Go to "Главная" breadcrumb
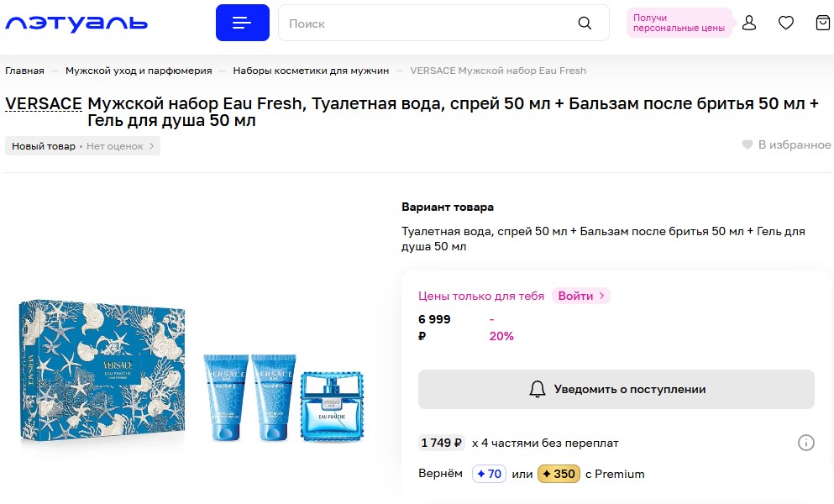The height and width of the screenshot is (504, 834). point(24,71)
